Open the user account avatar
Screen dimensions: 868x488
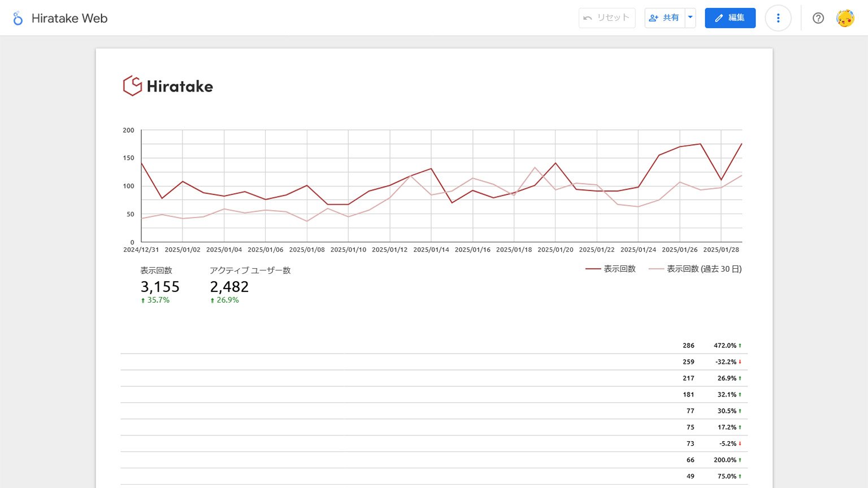(x=845, y=18)
